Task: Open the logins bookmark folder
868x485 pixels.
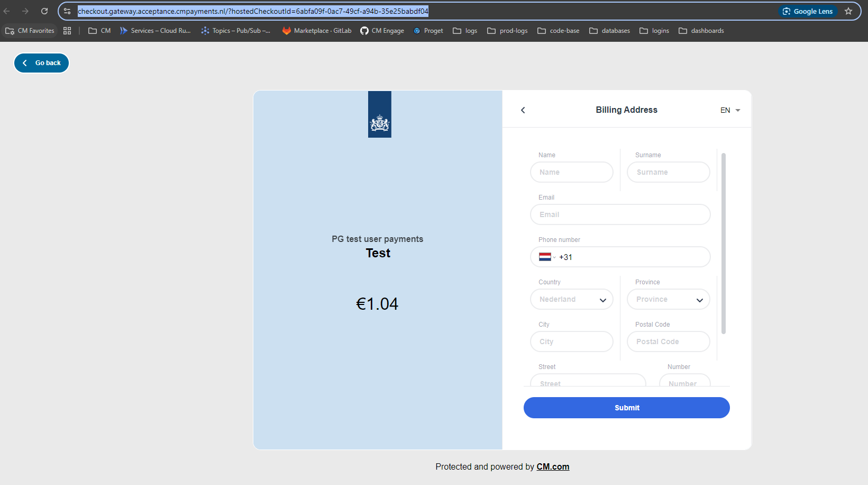Action: (x=654, y=31)
